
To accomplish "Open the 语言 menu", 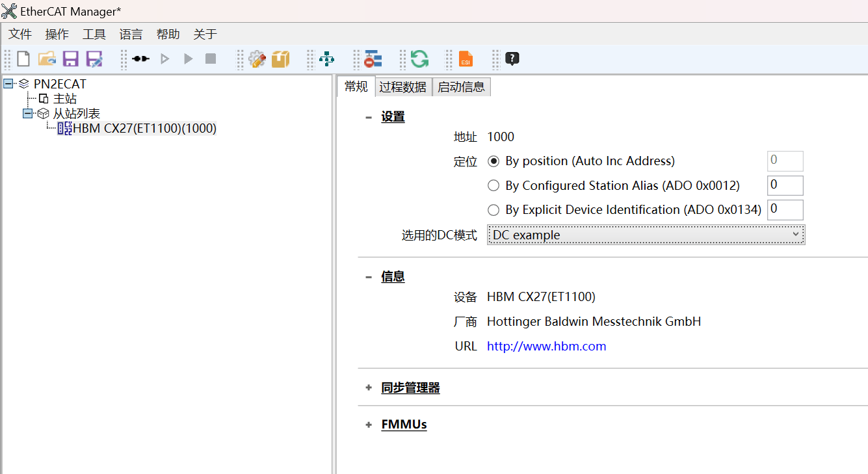I will (131, 34).
